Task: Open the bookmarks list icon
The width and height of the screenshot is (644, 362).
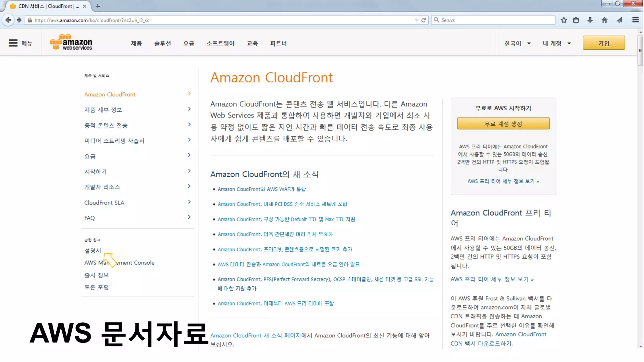Action: (x=576, y=20)
